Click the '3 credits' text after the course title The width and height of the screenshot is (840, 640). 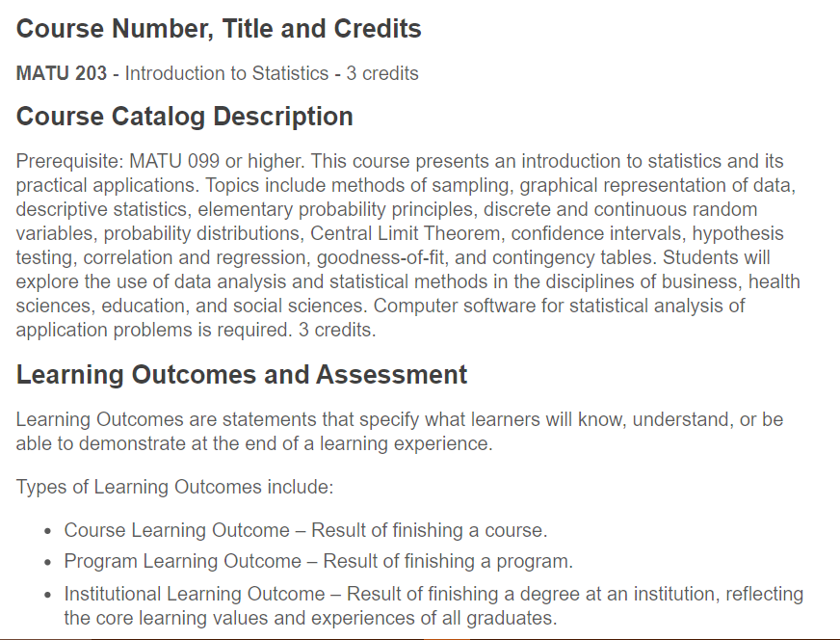coord(382,73)
